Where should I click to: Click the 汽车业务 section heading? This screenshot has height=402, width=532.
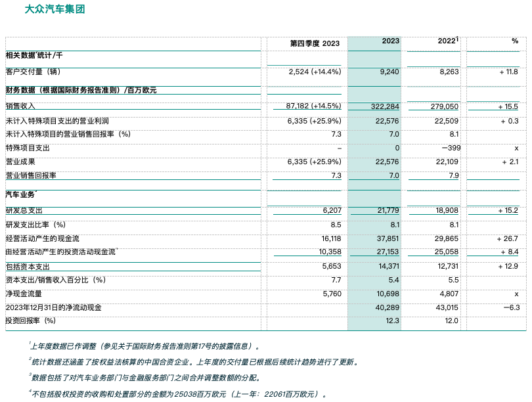coord(20,194)
